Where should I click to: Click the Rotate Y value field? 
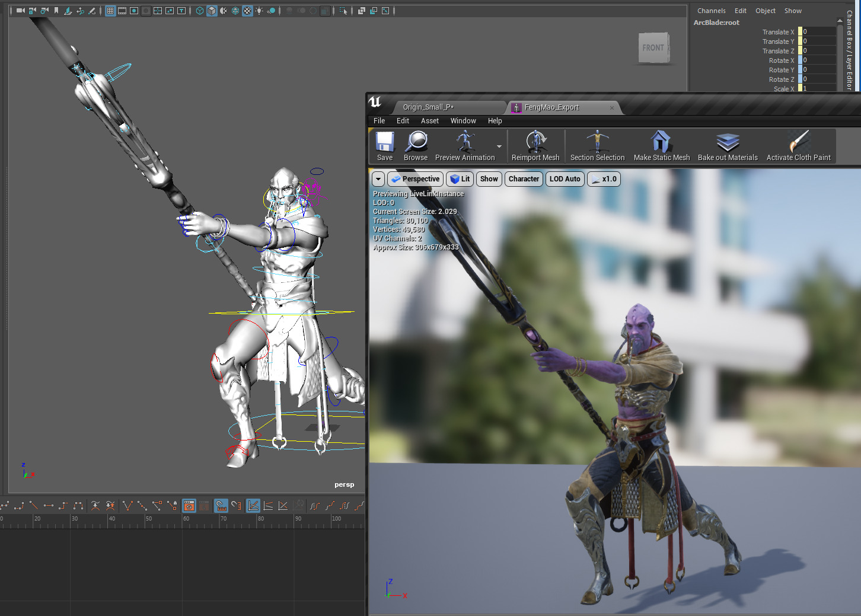pyautogui.click(x=818, y=70)
